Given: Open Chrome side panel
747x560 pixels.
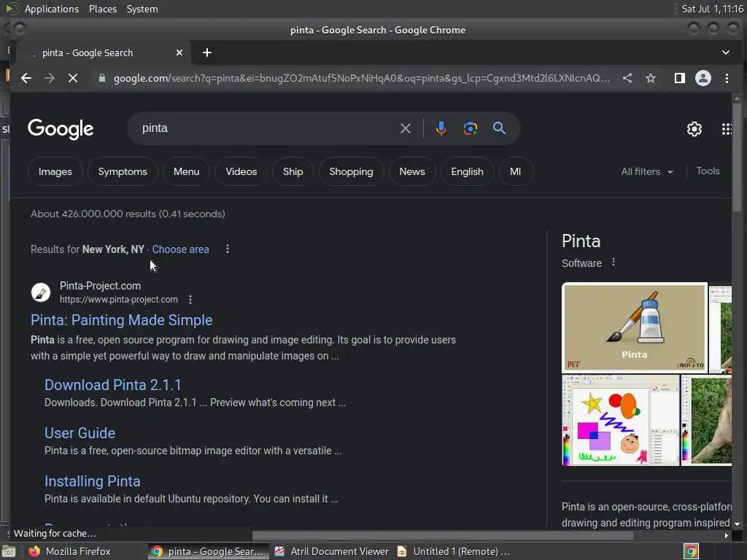Looking at the screenshot, I should pyautogui.click(x=680, y=78).
